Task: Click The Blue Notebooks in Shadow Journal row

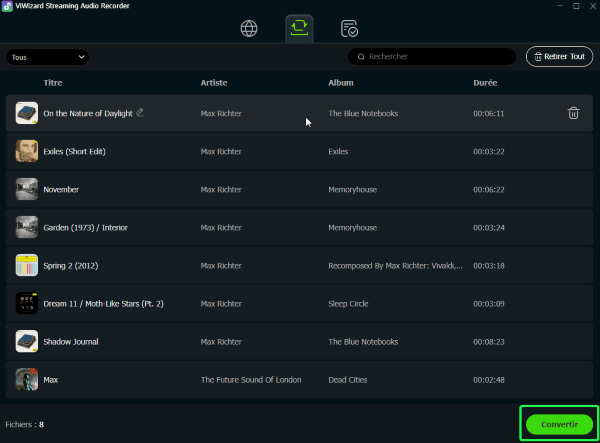Action: coord(363,342)
